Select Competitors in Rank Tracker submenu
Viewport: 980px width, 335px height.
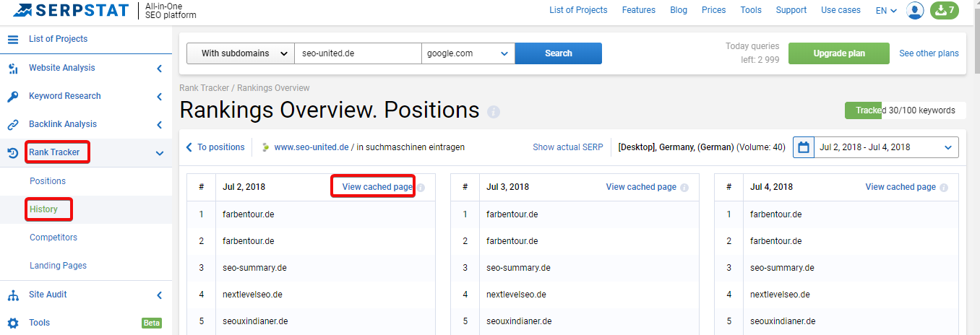coord(53,238)
